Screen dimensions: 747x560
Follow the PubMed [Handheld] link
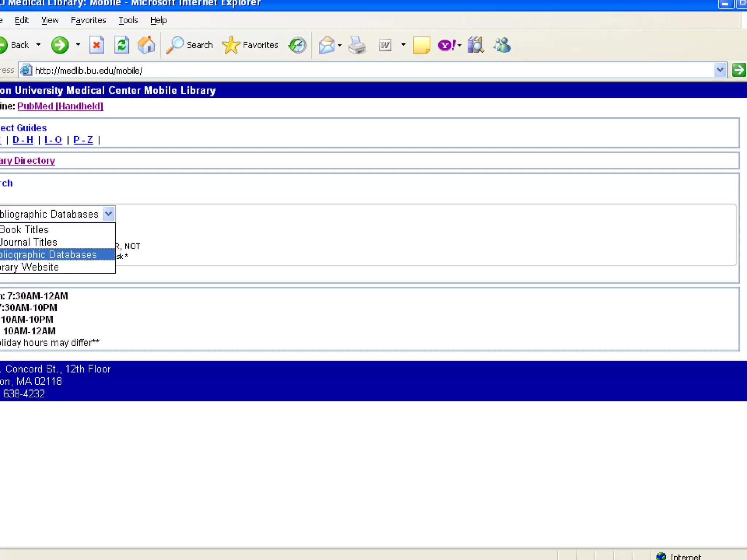(60, 106)
